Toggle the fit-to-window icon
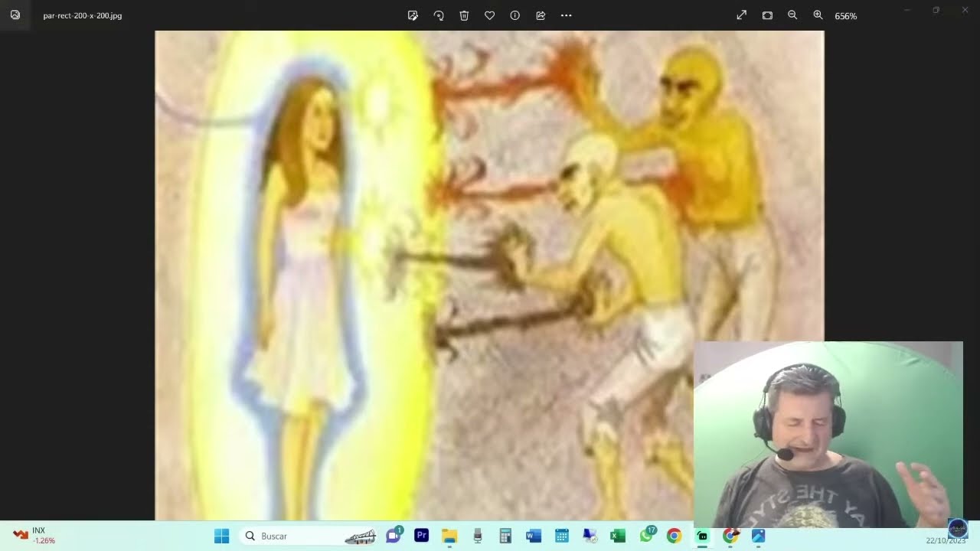 [767, 15]
